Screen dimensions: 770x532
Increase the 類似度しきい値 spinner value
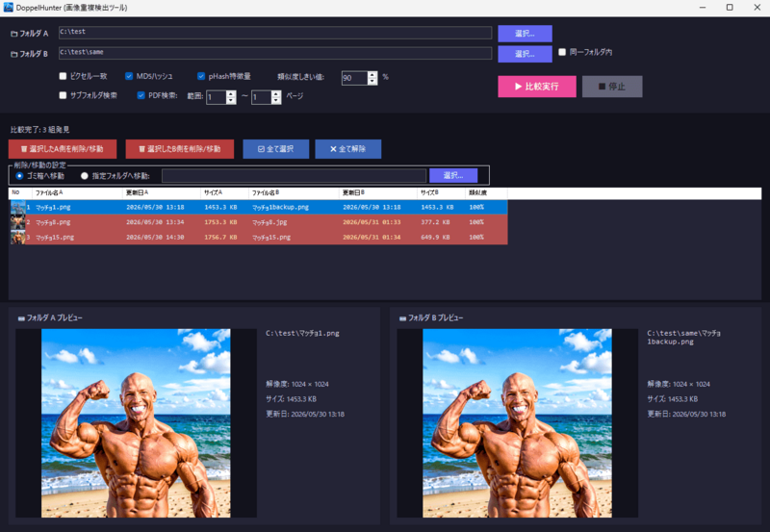pos(372,75)
